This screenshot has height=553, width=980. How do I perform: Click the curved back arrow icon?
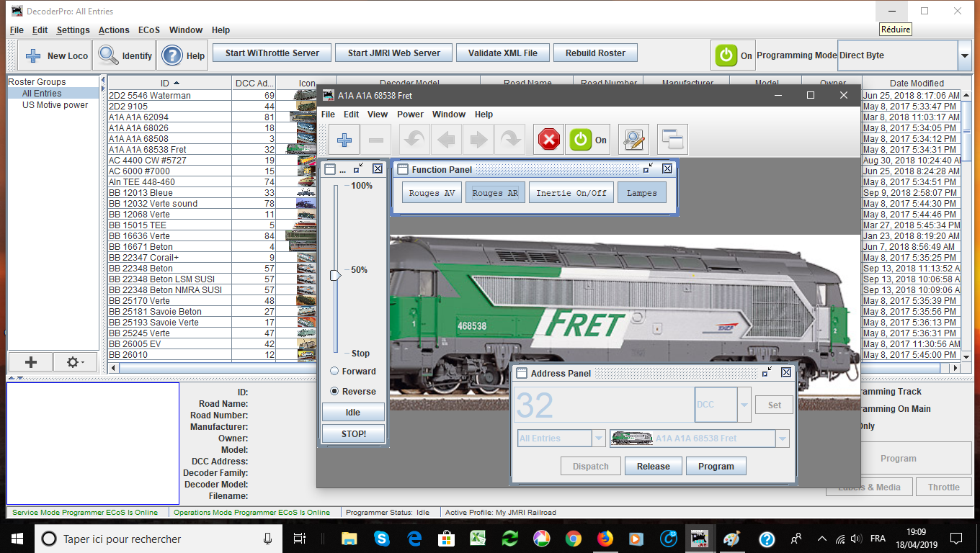point(415,140)
